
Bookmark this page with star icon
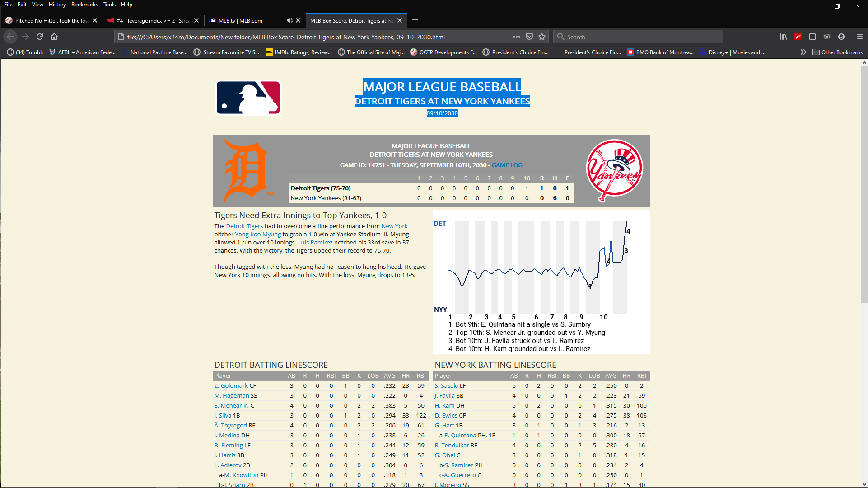point(542,37)
